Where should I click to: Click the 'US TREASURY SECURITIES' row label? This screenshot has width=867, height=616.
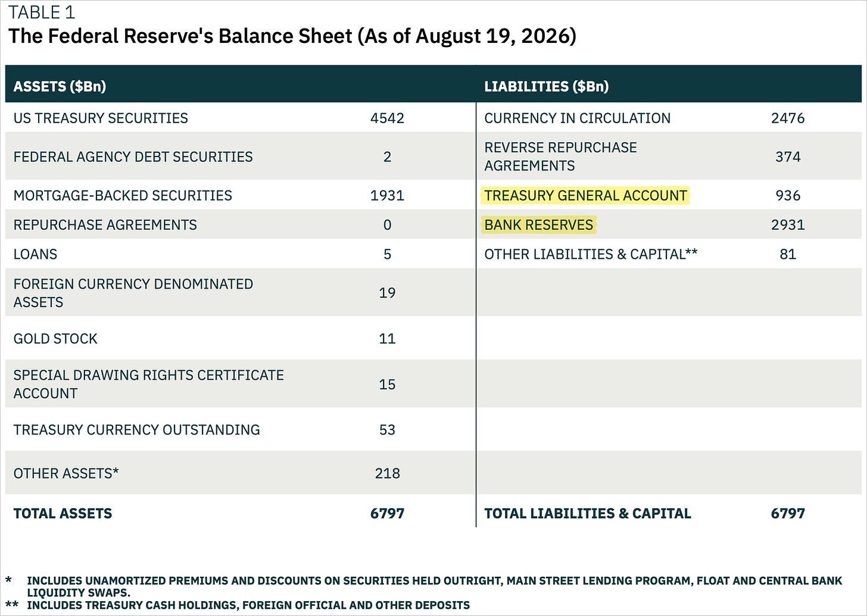point(101,118)
